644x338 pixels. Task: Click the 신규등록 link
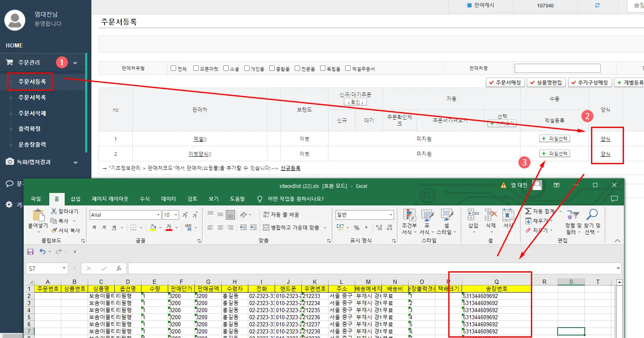(x=290, y=168)
